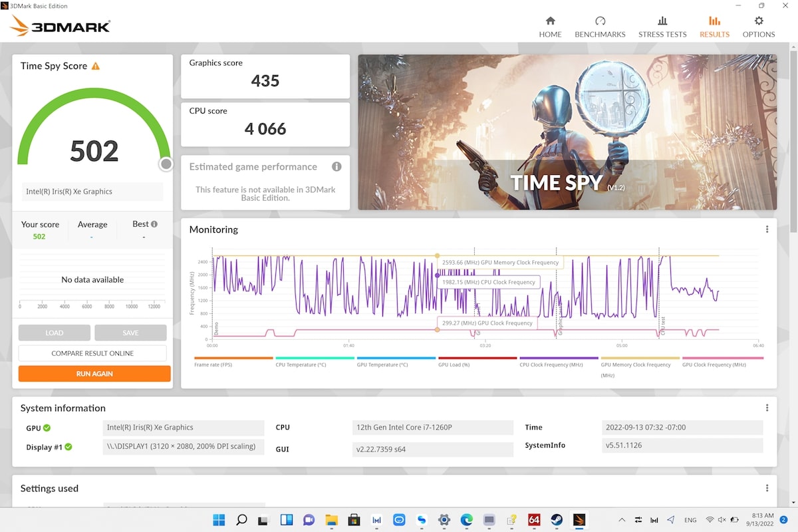Click the green GPU verified check icon
This screenshot has width=798, height=532.
point(47,428)
